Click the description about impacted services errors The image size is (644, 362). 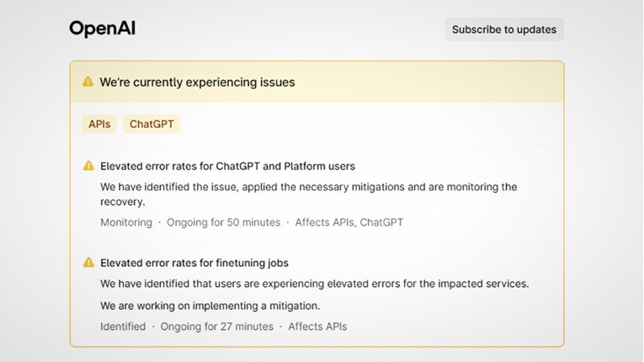point(314,284)
